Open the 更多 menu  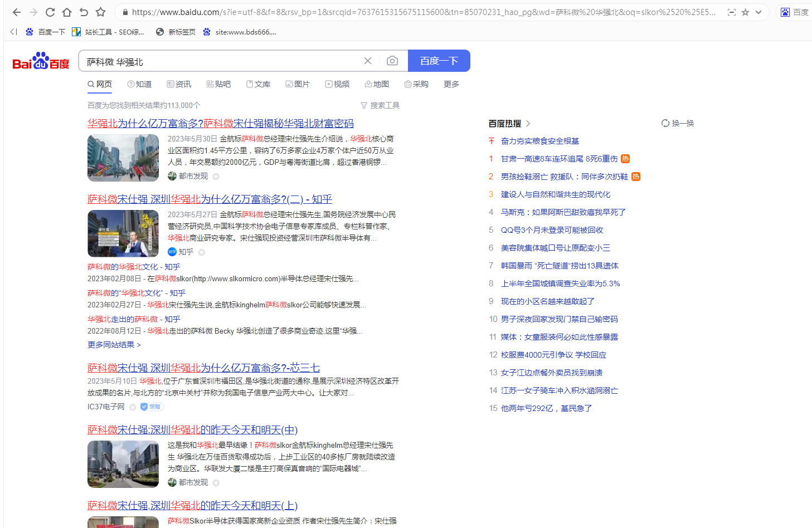coord(451,84)
